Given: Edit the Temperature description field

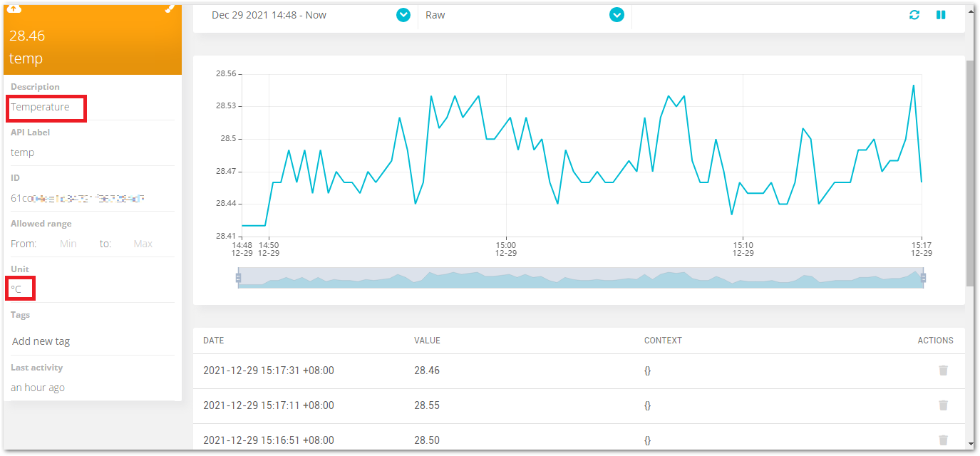Looking at the screenshot, I should [41, 107].
